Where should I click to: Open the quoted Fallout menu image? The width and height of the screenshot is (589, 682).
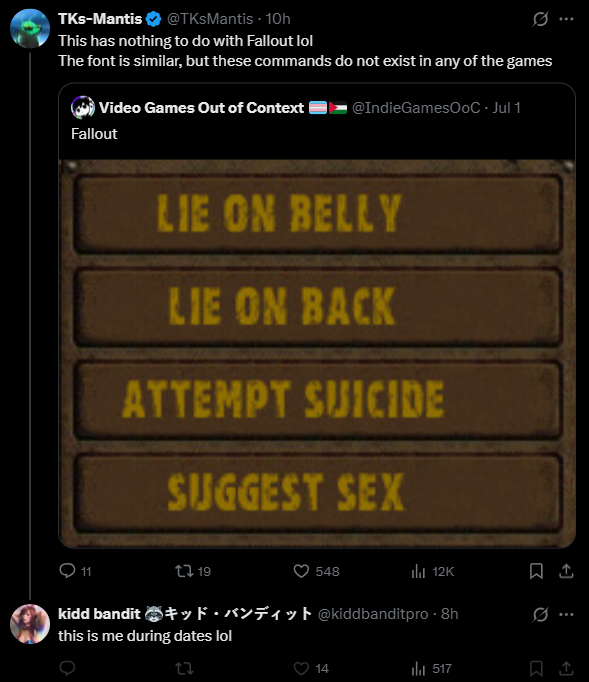coord(317,354)
